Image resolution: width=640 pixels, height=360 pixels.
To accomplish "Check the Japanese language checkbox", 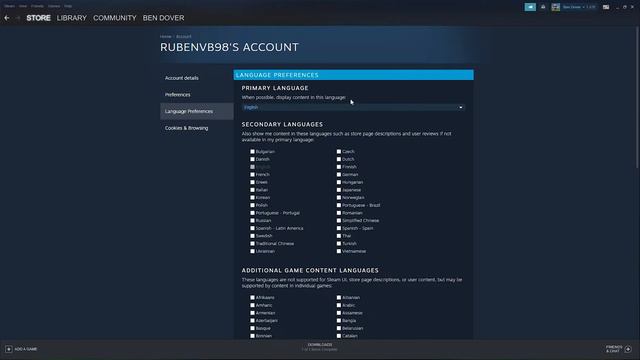I will [x=339, y=190].
